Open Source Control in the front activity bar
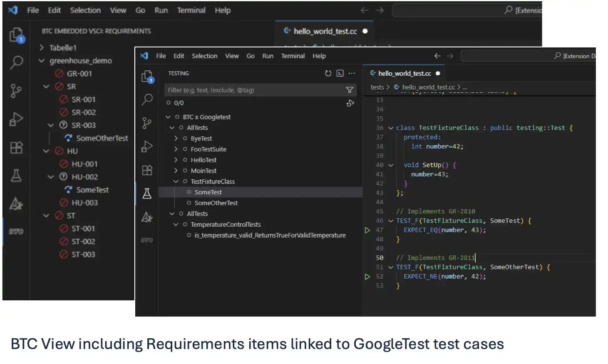 (147, 123)
